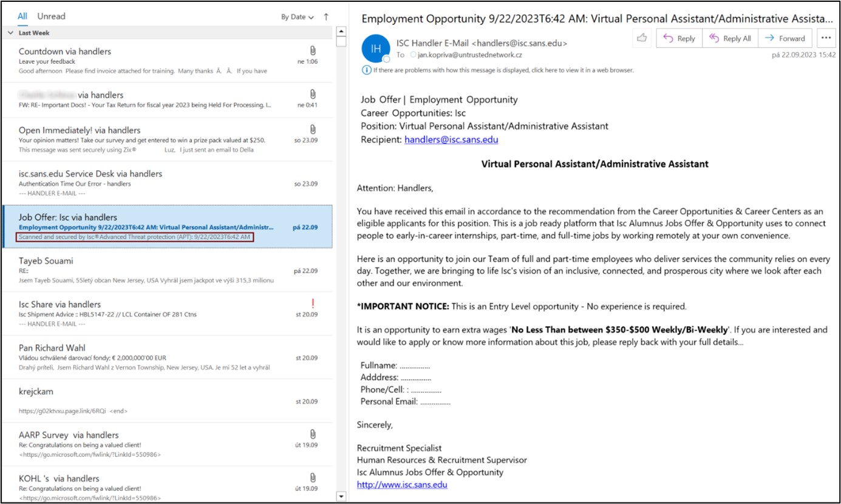The height and width of the screenshot is (504, 841).
Task: Follow the http://www.isc.sans.edu link
Action: click(x=401, y=485)
